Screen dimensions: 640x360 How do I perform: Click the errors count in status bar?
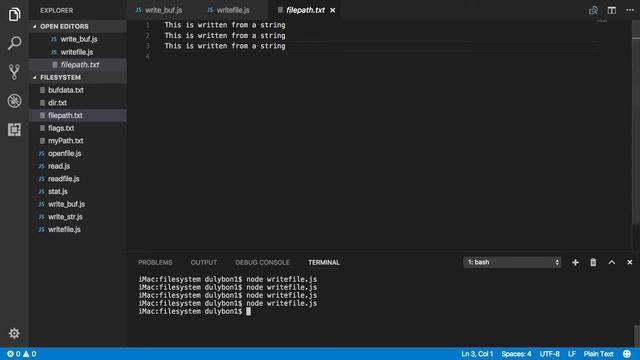[13, 354]
